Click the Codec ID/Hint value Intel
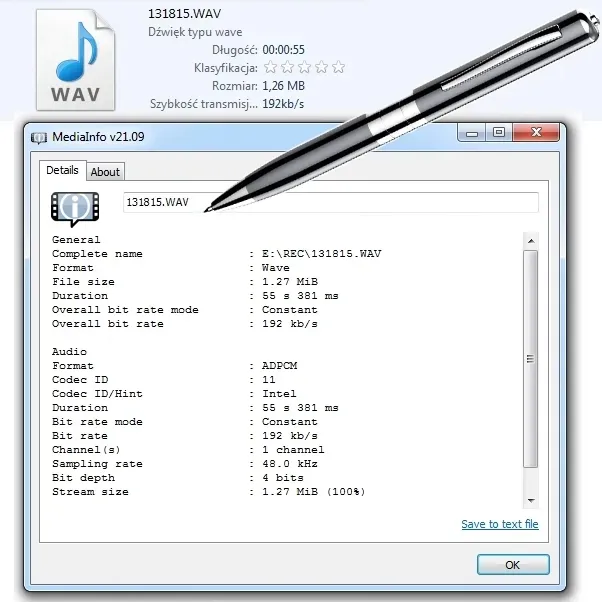Screen dimensions: 602x602 pos(279,394)
